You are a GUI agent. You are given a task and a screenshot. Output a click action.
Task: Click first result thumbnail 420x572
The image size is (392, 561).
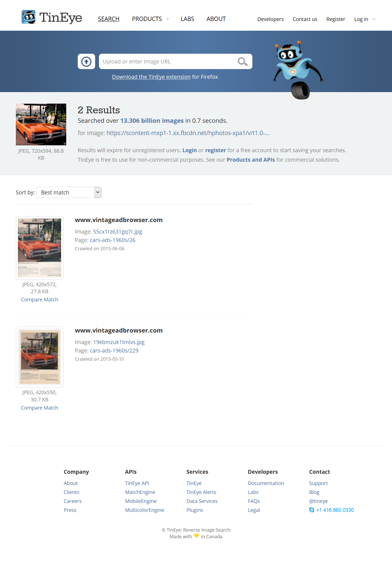click(x=40, y=248)
